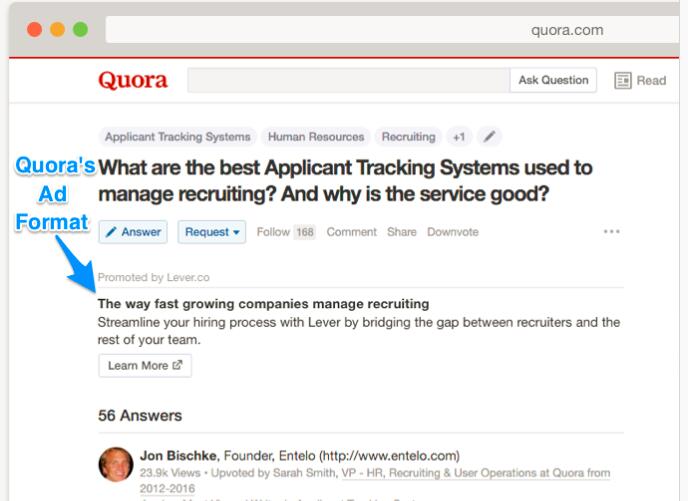Click the Read newspaper icon
The image size is (688, 501).
click(x=623, y=81)
